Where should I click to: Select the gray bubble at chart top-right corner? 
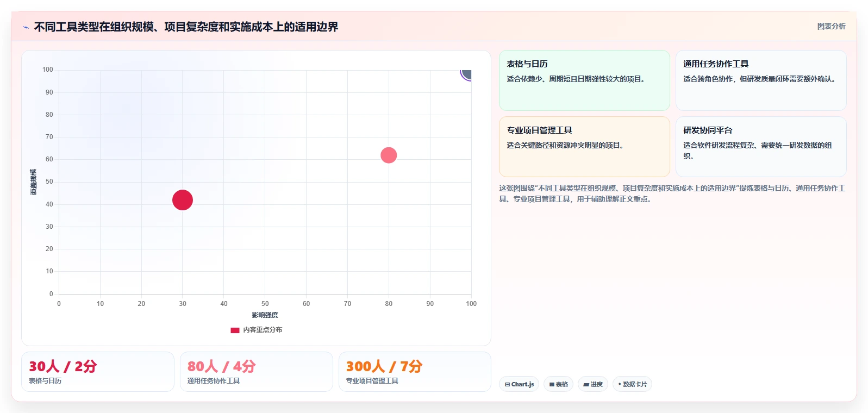(466, 74)
